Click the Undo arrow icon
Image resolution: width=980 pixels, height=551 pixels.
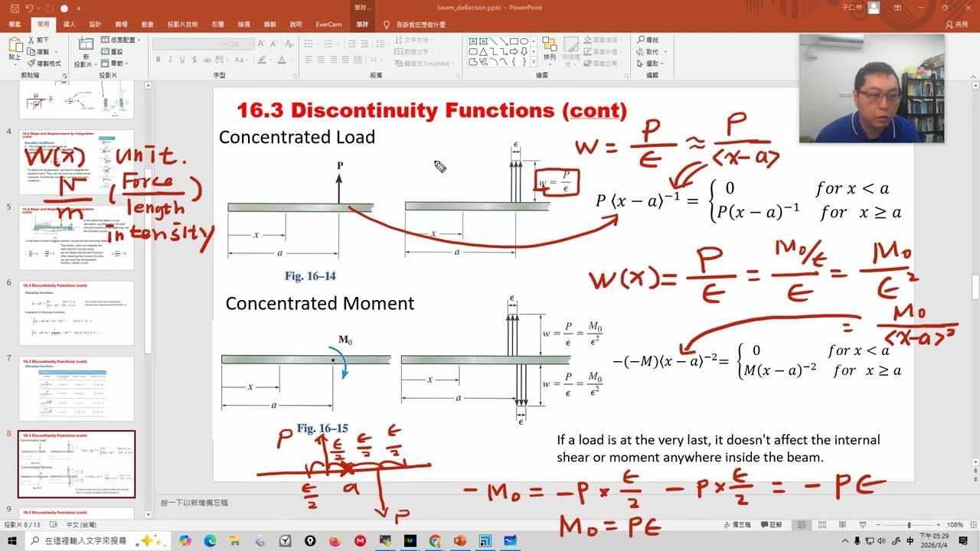28,8
